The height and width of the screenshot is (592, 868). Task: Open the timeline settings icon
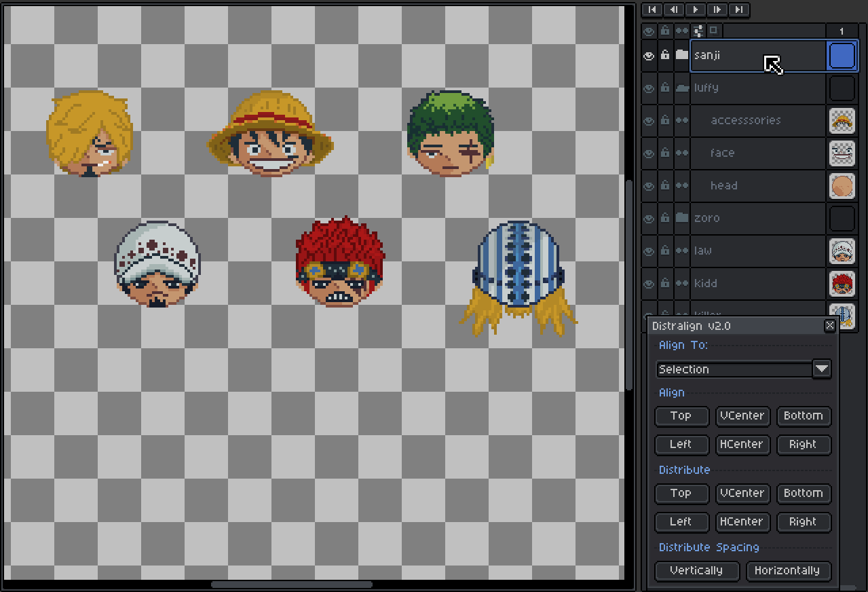coord(698,31)
